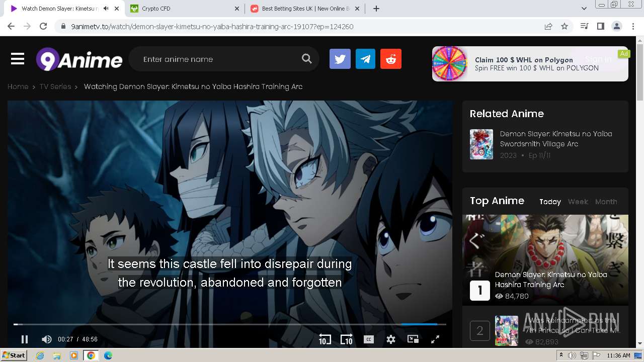Open 7th Prince anime thumbnail
The width and height of the screenshot is (644, 362).
coord(507,330)
